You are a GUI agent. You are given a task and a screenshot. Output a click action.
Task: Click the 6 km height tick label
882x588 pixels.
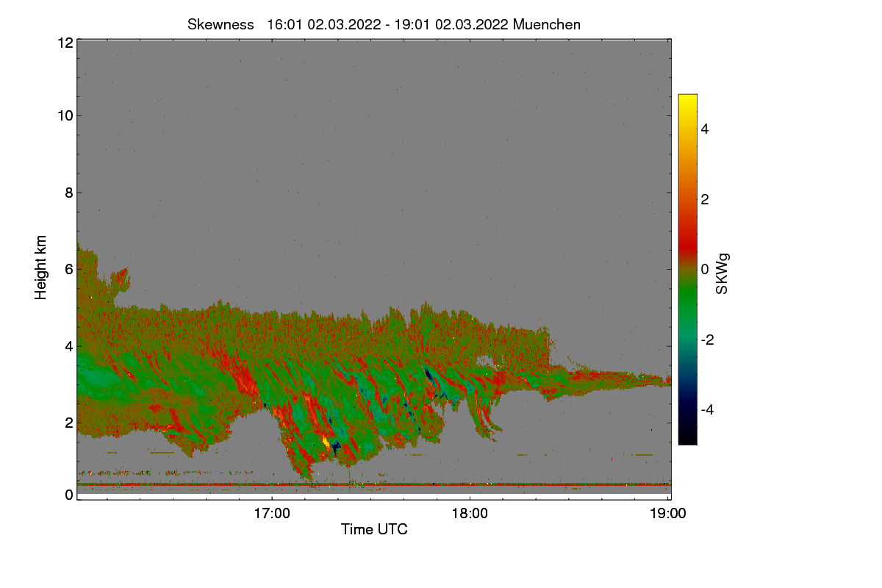pyautogui.click(x=68, y=269)
